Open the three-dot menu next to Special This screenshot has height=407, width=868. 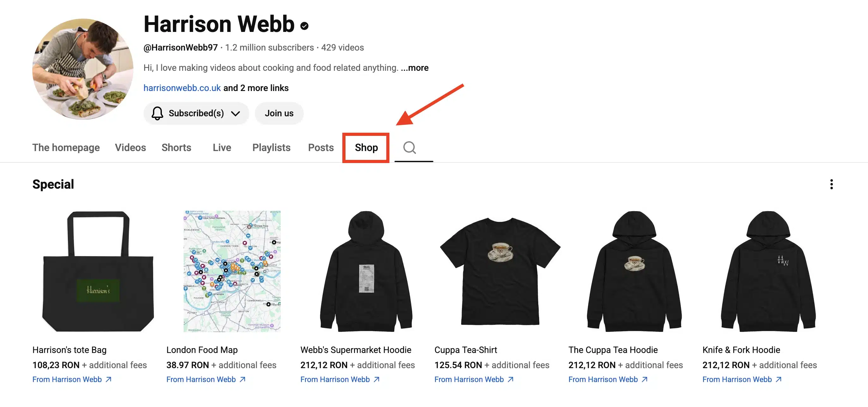[831, 185]
